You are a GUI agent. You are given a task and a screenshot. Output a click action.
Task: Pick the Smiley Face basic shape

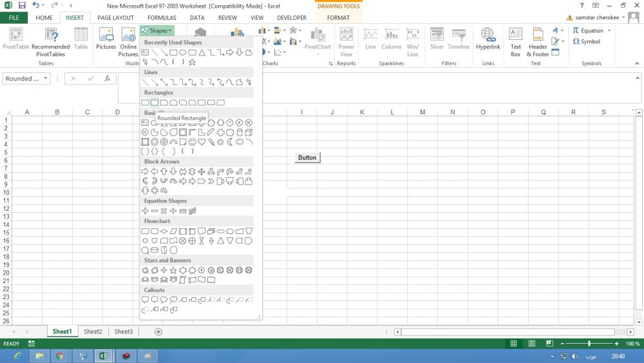192,142
